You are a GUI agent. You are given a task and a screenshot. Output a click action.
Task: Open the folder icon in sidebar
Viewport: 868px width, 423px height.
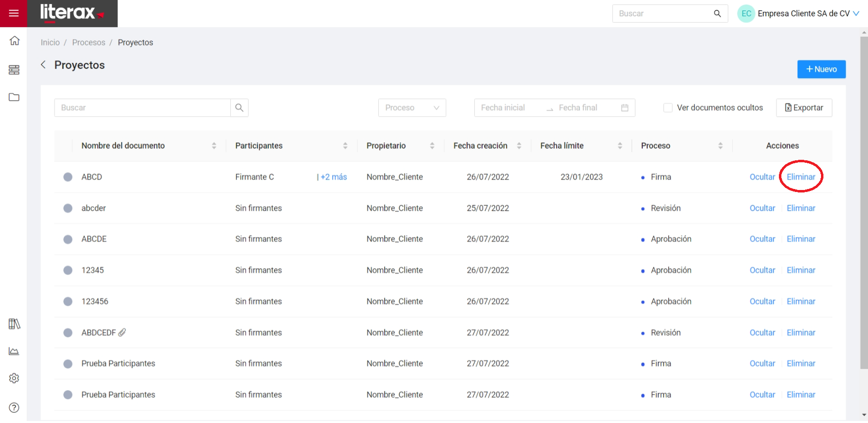[x=14, y=97]
